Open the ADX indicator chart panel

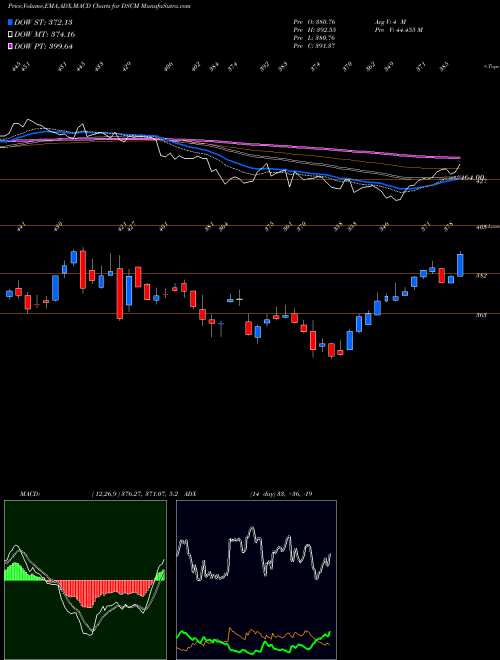[256, 580]
